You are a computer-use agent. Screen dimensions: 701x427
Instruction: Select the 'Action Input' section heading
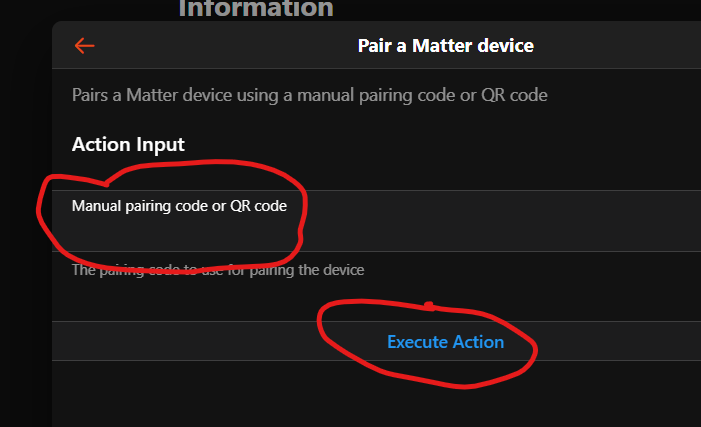(x=128, y=145)
